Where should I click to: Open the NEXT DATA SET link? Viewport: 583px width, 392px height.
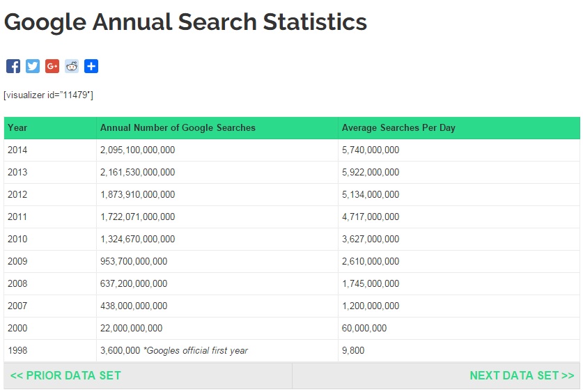[522, 375]
